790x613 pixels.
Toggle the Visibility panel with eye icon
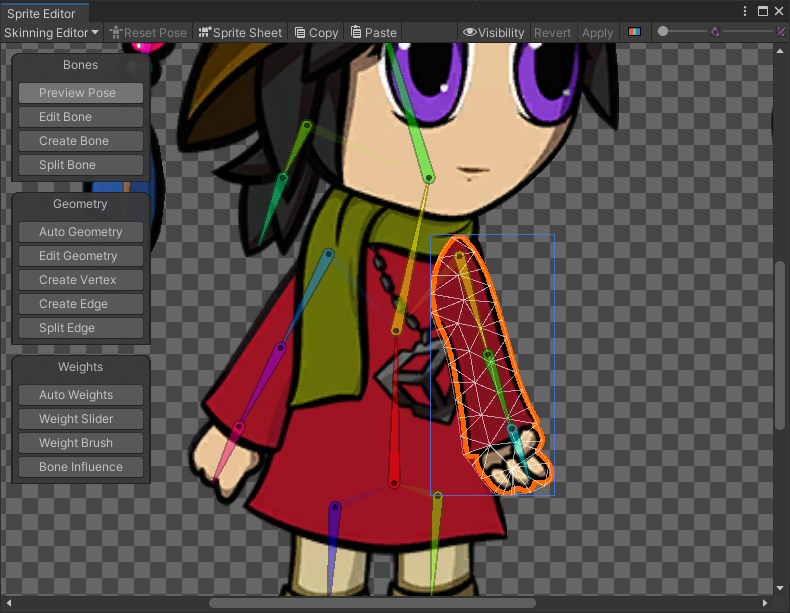pos(493,32)
